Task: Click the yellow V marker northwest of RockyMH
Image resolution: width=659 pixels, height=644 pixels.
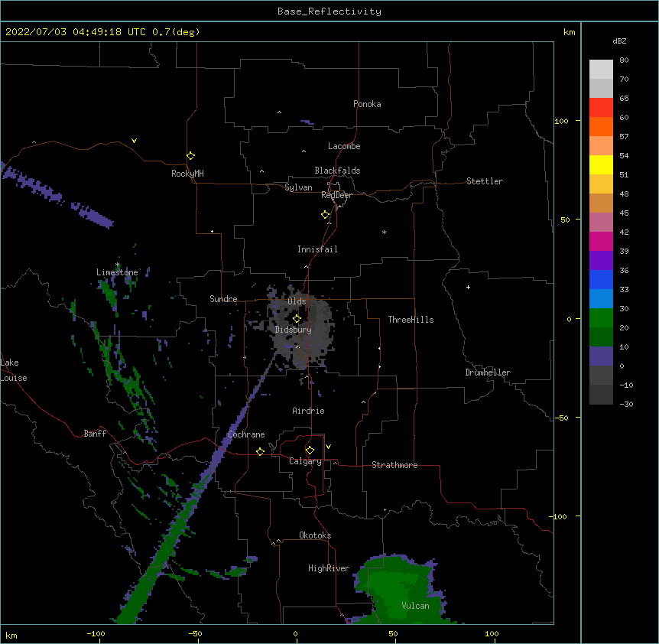Action: pos(134,141)
